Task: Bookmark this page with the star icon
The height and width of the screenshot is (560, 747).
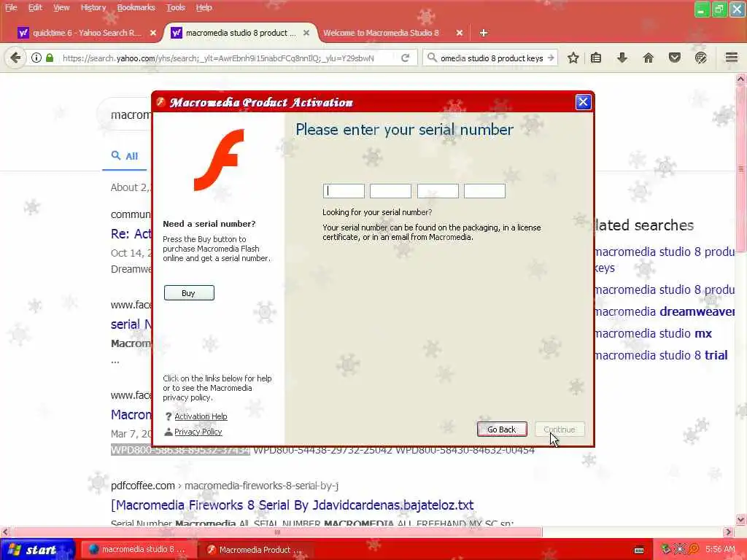Action: point(573,58)
